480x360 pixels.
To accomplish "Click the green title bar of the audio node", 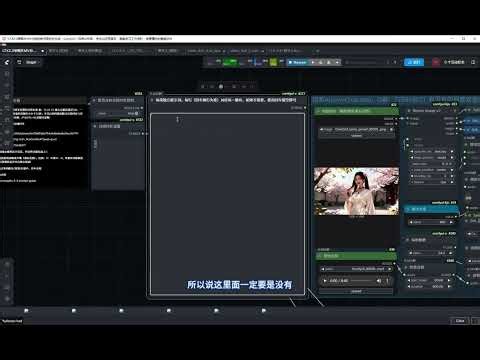I will pyautogui.click(x=356, y=256).
